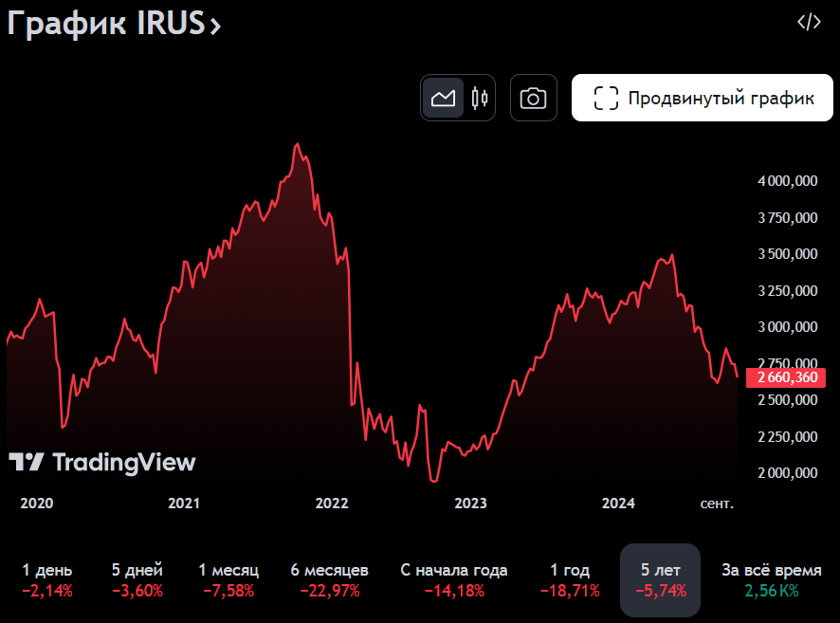Click the 2 500,000 price axis label
This screenshot has width=840, height=623.
(x=788, y=400)
